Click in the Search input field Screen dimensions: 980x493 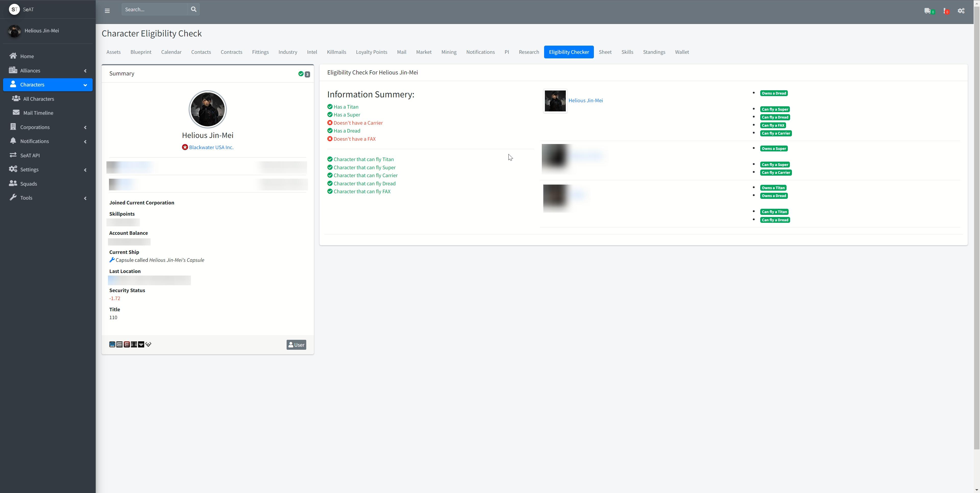[154, 9]
